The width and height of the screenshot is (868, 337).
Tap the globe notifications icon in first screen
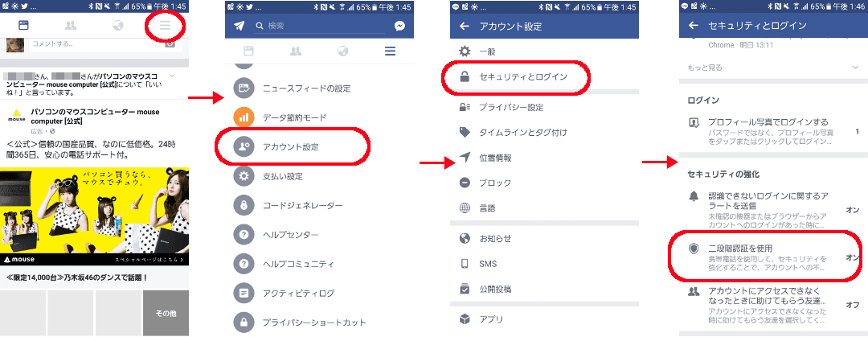pos(117,26)
